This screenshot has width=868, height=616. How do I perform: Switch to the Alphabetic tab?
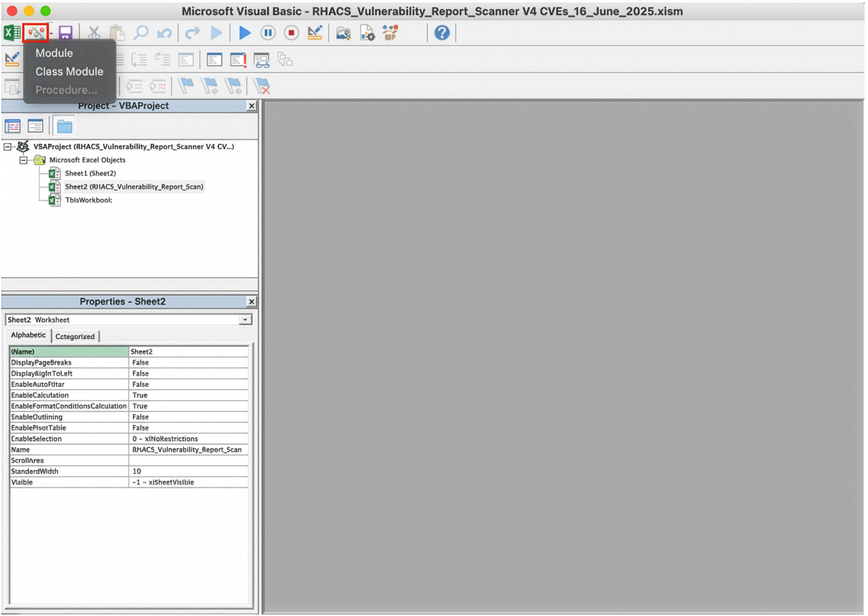point(28,335)
